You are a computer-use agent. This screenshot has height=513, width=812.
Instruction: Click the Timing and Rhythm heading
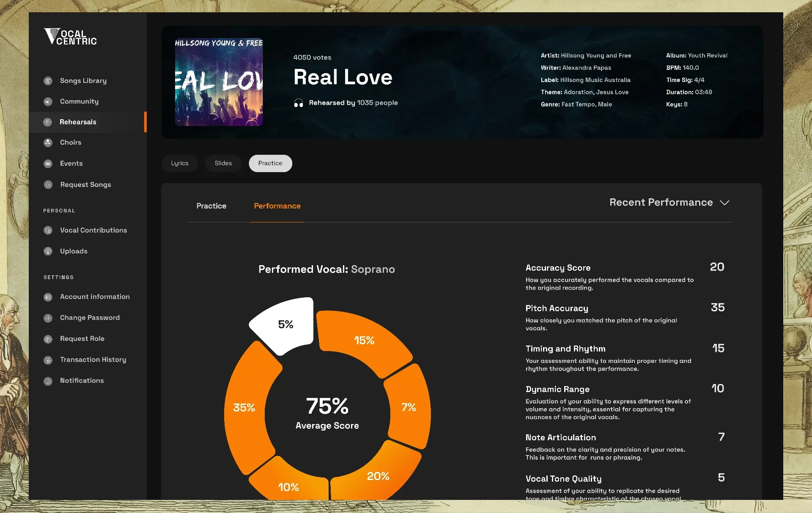(565, 348)
